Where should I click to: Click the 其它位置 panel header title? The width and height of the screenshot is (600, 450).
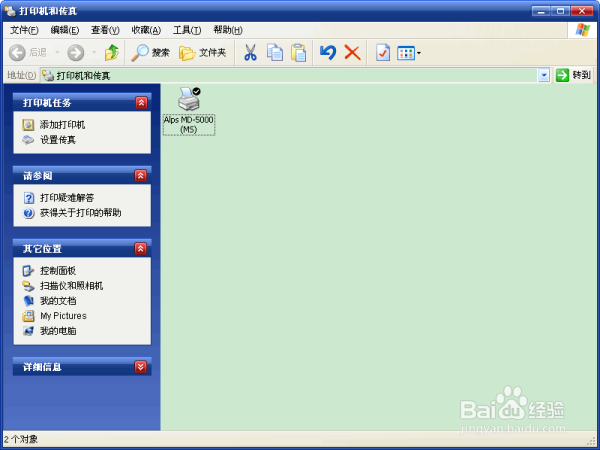pyautogui.click(x=42, y=249)
